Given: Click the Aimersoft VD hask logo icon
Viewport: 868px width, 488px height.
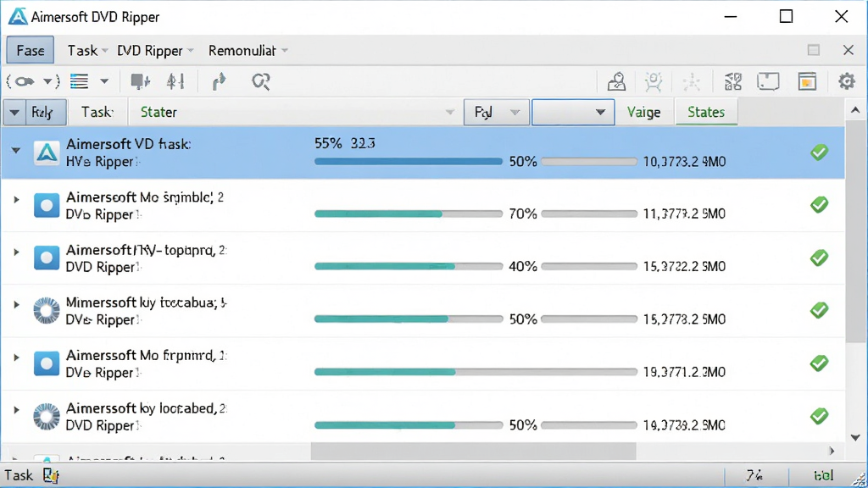Looking at the screenshot, I should tap(47, 152).
